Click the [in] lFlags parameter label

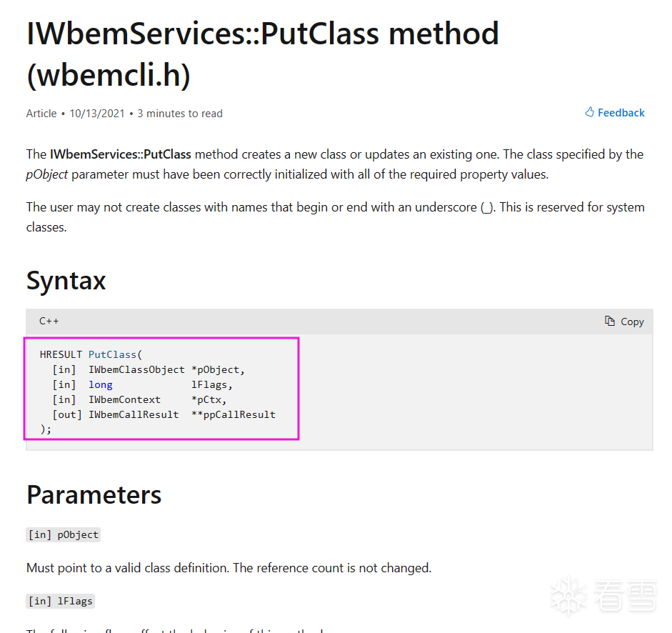[60, 601]
